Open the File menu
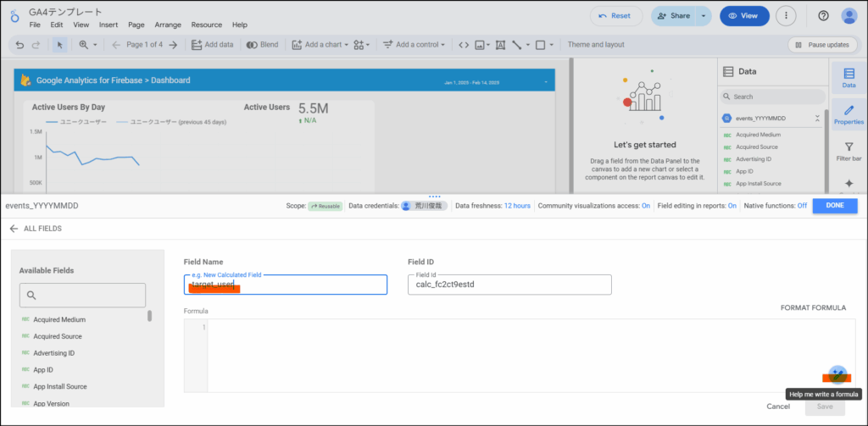 pos(35,25)
